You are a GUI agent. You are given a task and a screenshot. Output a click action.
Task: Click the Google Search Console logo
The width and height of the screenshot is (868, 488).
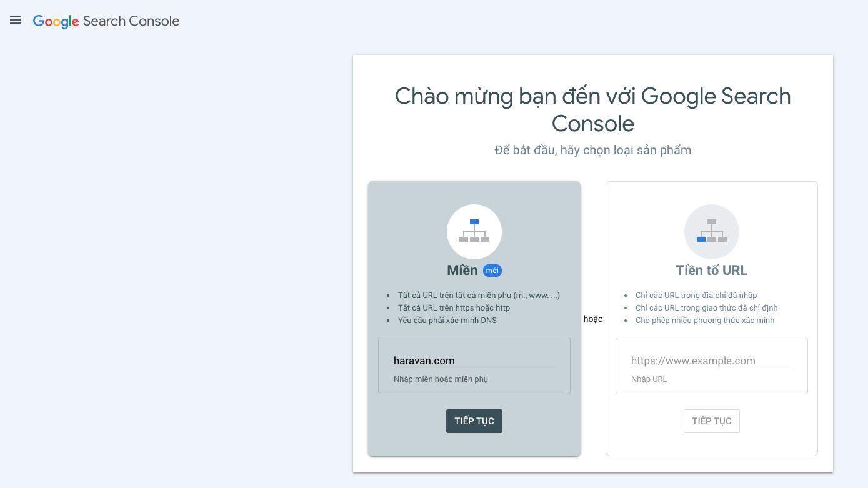pos(106,21)
